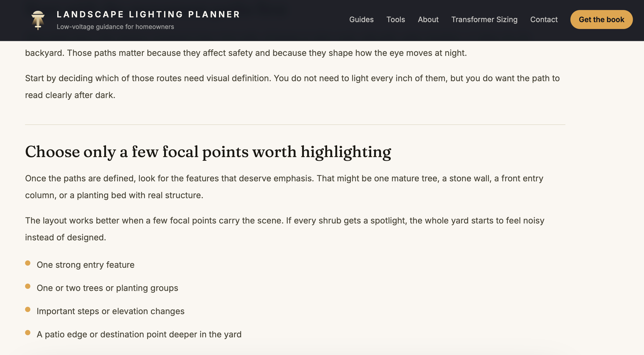
Task: Click the horizontal divider line above the heading
Action: (295, 125)
